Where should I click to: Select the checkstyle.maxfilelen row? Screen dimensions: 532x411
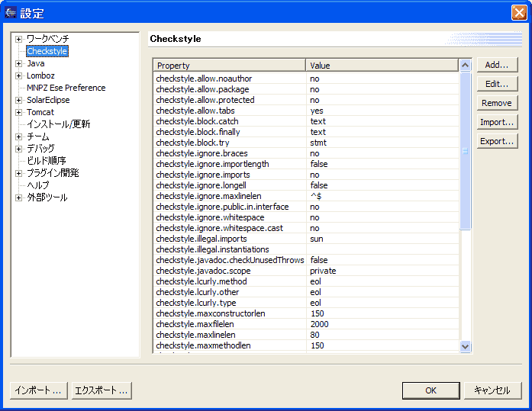click(306, 324)
